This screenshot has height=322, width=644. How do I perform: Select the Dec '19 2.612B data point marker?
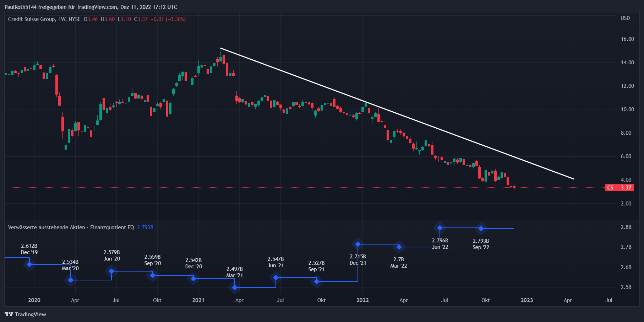click(29, 264)
